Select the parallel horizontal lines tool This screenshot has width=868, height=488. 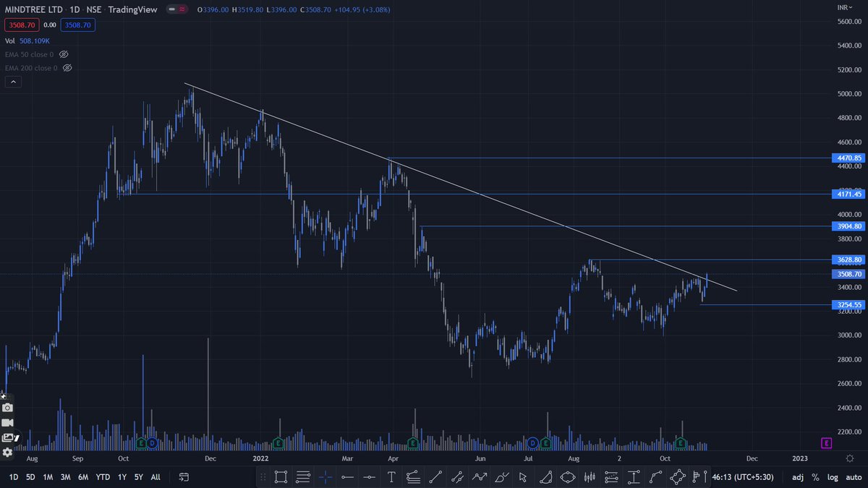point(303,477)
